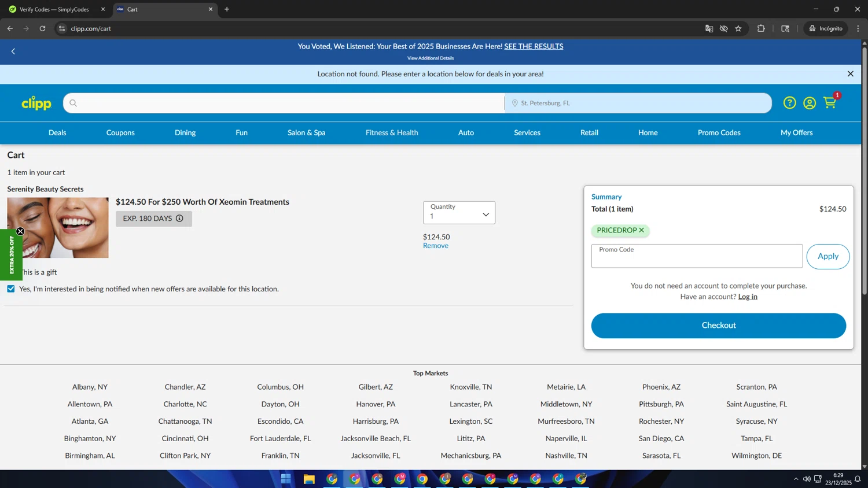Close the Verify Codes SimplyCodes tab
The width and height of the screenshot is (868, 488).
103,9
